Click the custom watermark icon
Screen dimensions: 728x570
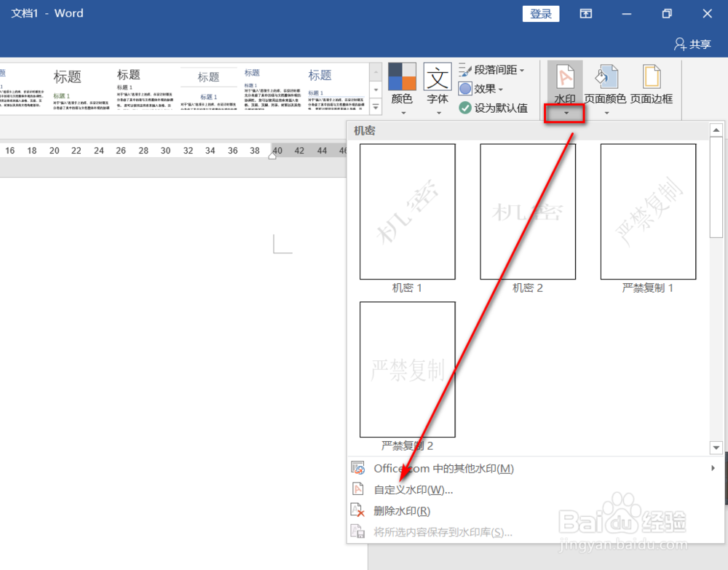[358, 489]
